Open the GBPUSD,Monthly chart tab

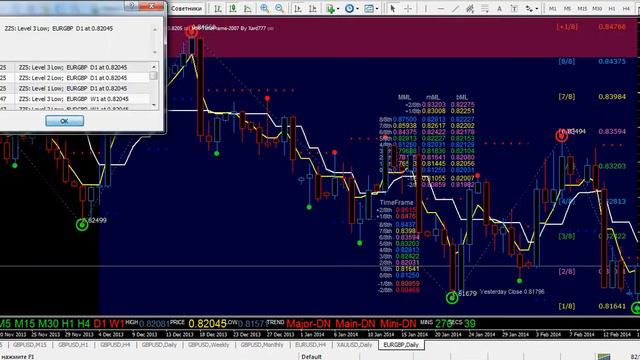[262, 345]
